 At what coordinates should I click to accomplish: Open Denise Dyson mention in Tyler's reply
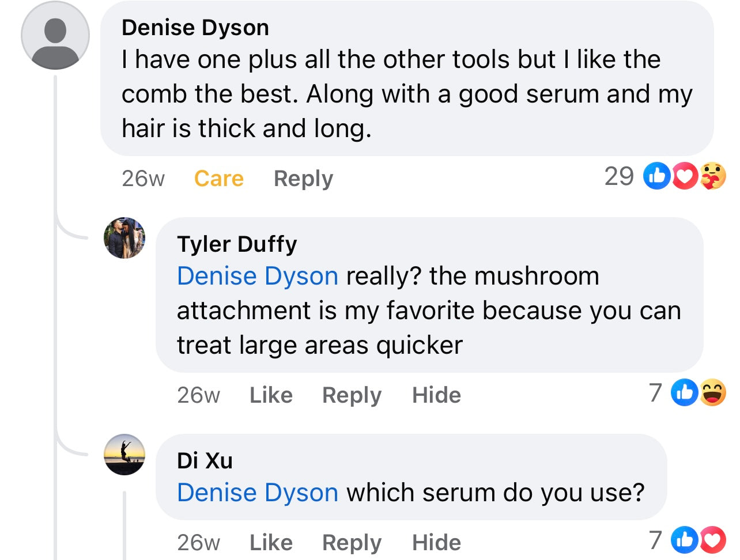pyautogui.click(x=258, y=276)
